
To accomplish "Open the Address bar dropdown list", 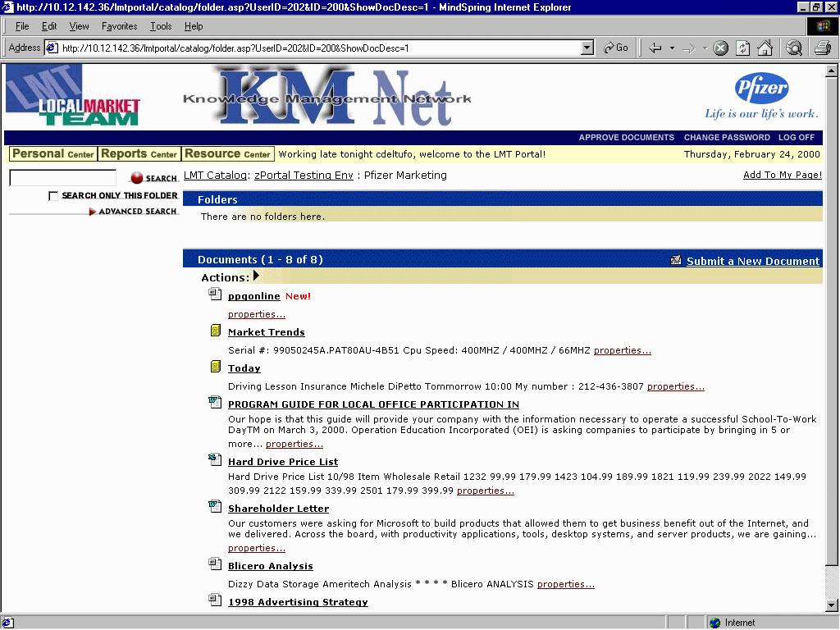I will point(587,48).
